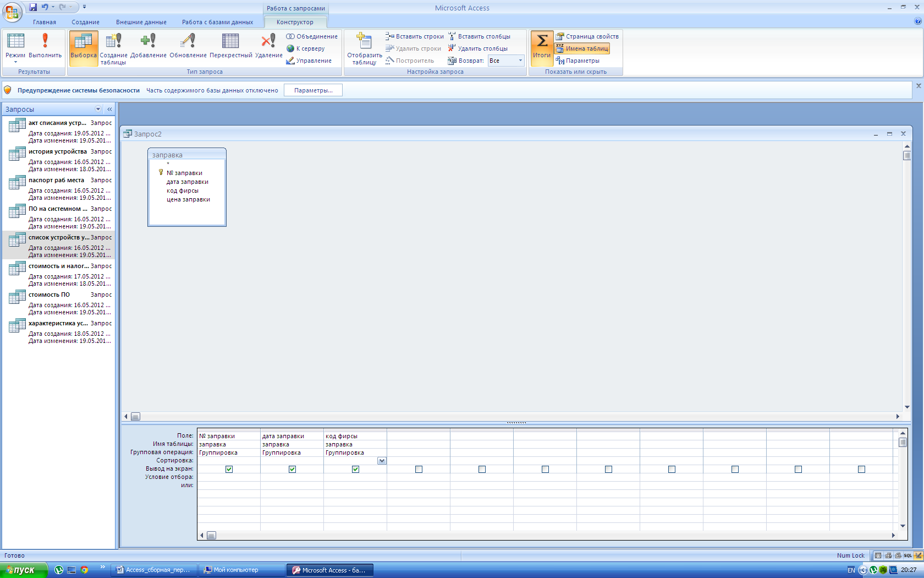Click 'цена заправки' field in заправка table
The image size is (924, 578).
pyautogui.click(x=188, y=199)
